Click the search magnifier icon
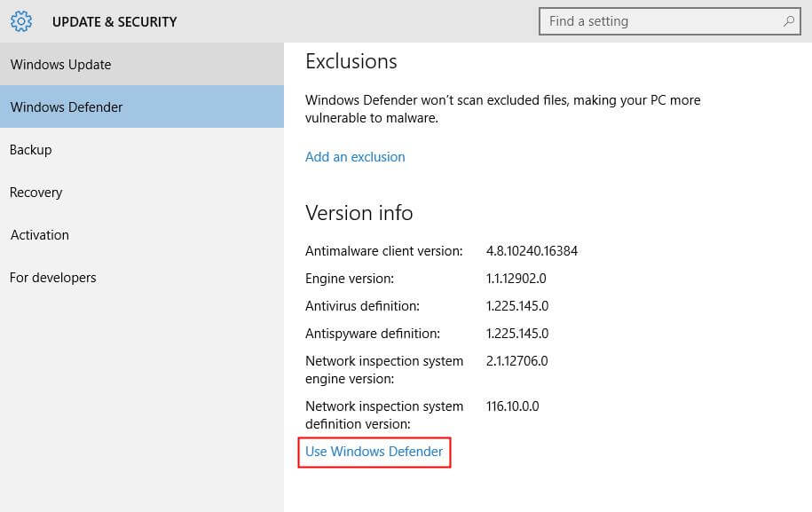This screenshot has height=512, width=812. point(789,20)
